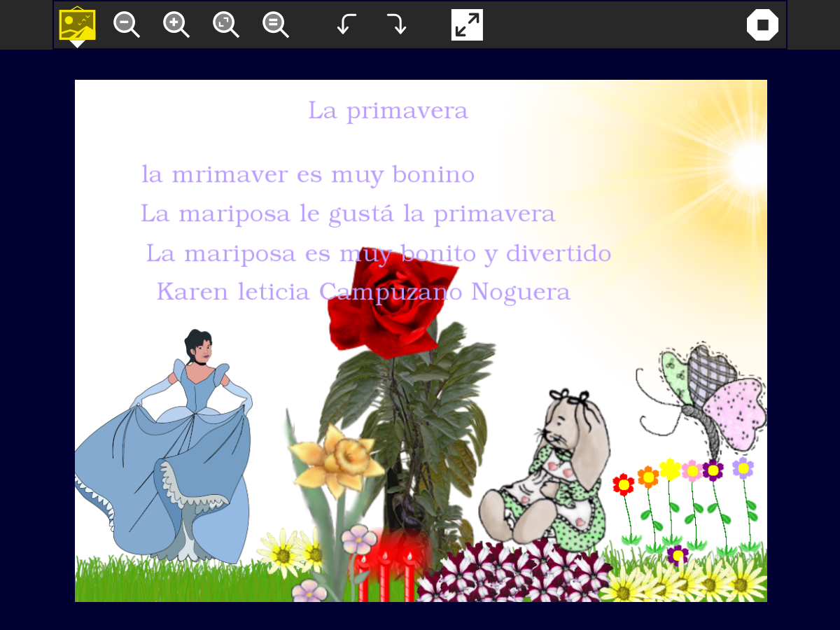Select zoom to fit window

point(226,24)
